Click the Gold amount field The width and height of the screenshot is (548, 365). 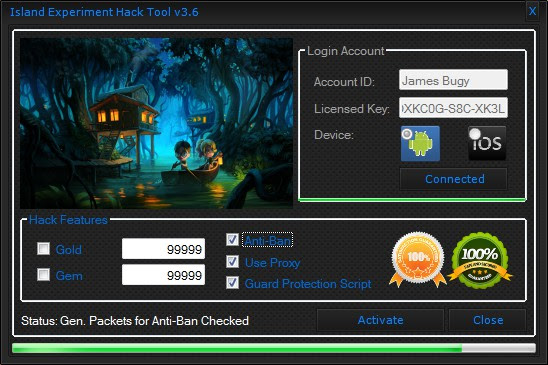(163, 249)
